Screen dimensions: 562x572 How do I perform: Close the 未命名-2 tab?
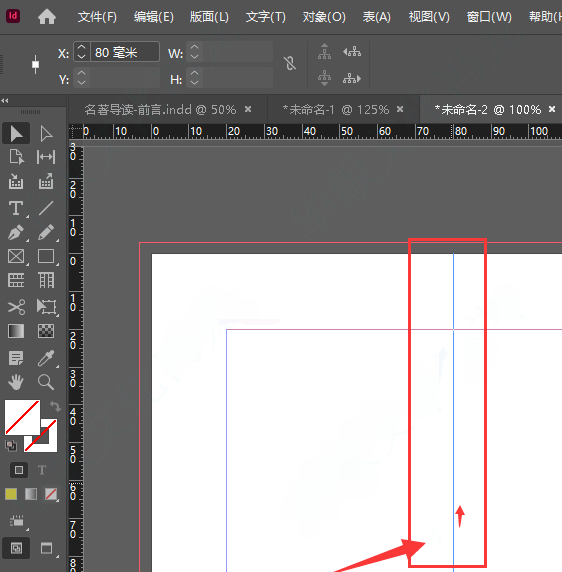[552, 109]
